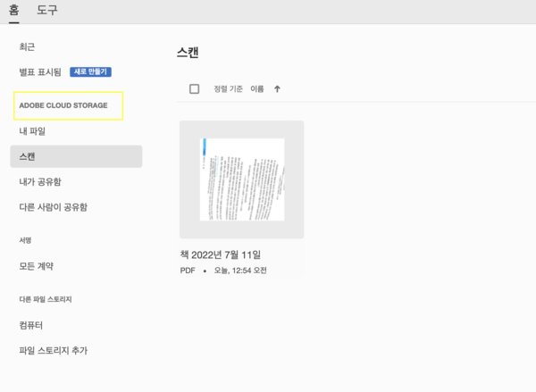Go to 다른 사람이 공유함
The height and width of the screenshot is (392, 536).
[53, 207]
